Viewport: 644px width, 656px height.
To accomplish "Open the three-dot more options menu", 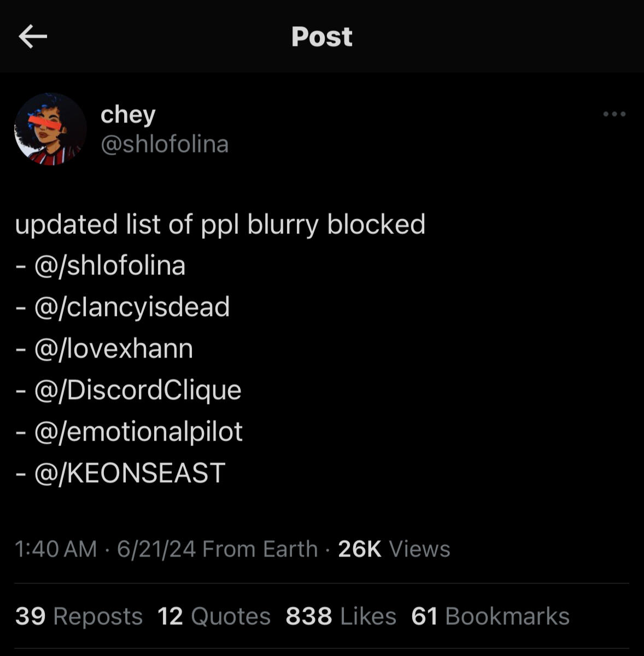I will point(614,114).
